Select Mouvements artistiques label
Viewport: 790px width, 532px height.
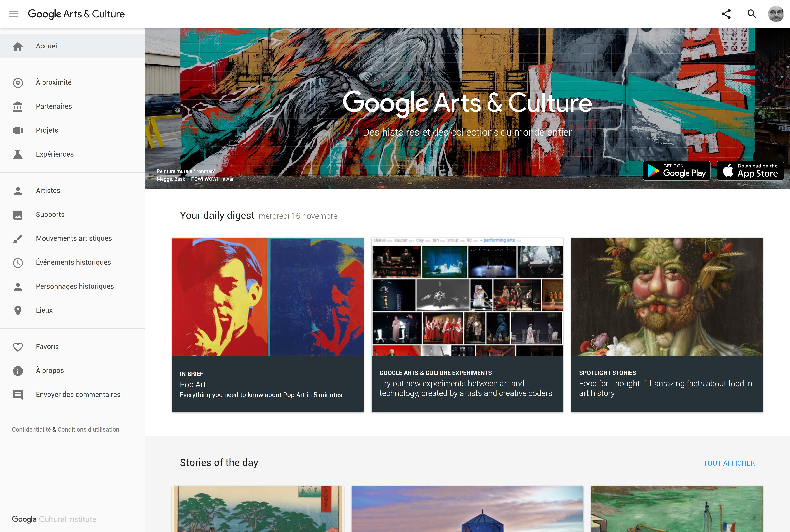[x=74, y=238]
